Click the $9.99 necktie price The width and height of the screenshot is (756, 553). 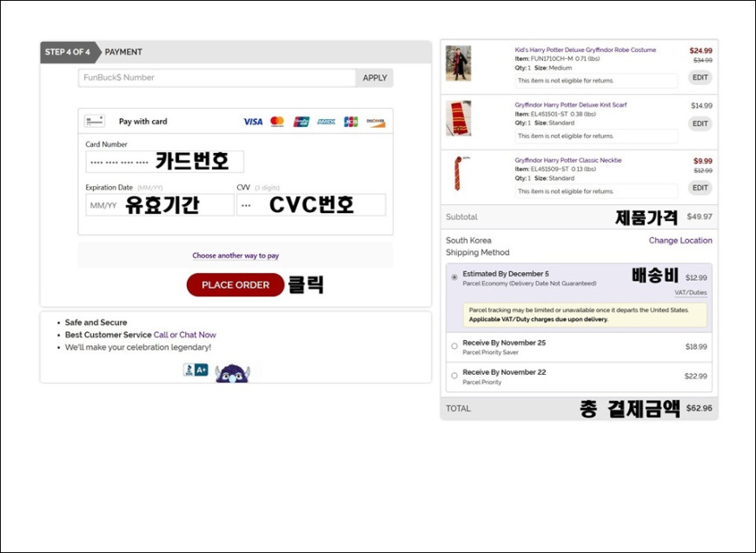point(703,161)
